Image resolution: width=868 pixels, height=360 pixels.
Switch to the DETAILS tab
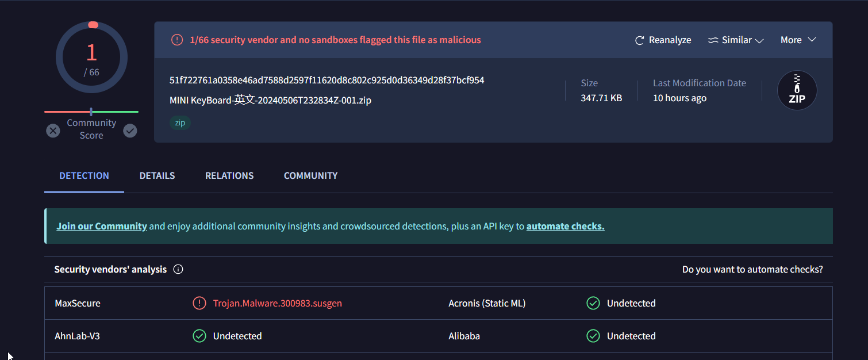click(x=157, y=175)
